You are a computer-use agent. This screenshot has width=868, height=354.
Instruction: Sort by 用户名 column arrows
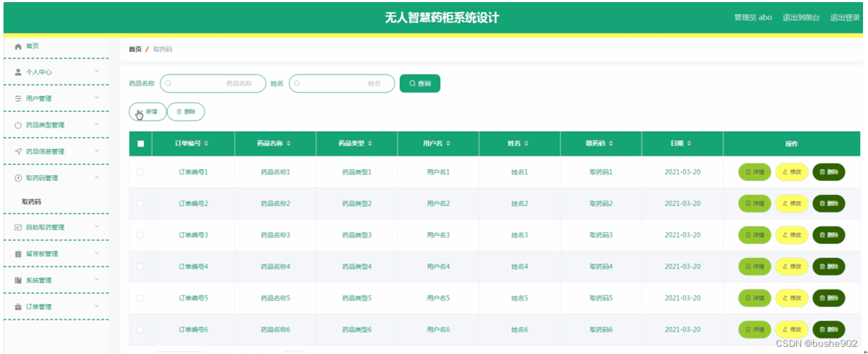pyautogui.click(x=447, y=144)
